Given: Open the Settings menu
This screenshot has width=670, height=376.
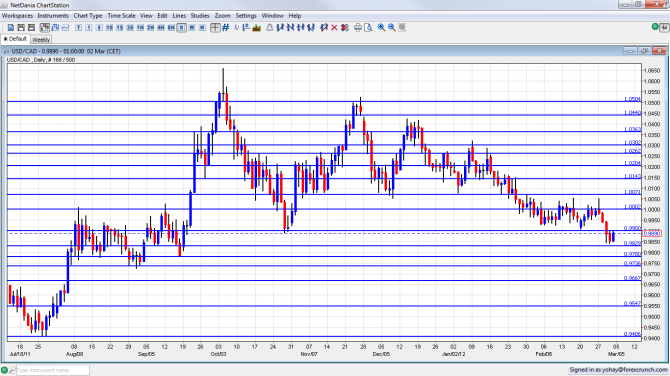Looking at the screenshot, I should (x=246, y=16).
